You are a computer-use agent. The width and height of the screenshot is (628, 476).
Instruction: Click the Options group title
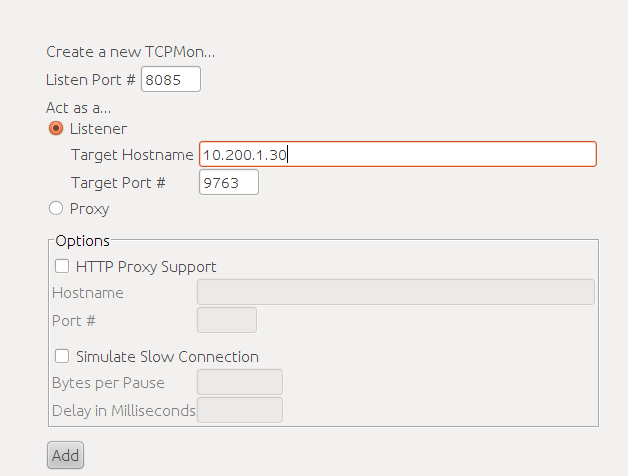(x=83, y=241)
